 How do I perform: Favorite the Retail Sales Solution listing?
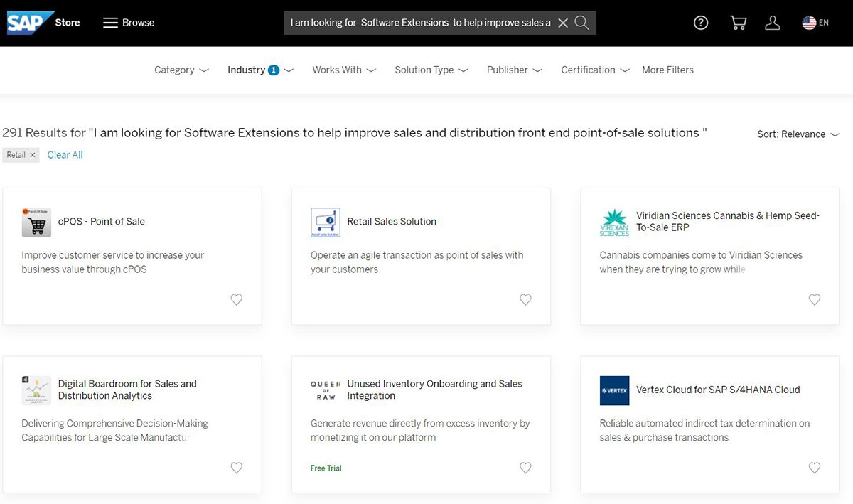point(525,299)
